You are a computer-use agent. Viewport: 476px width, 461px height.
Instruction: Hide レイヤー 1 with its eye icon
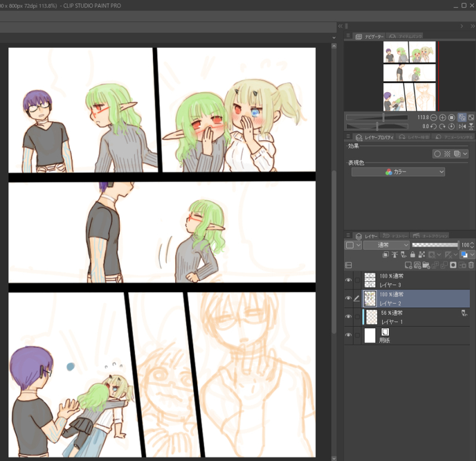(349, 316)
